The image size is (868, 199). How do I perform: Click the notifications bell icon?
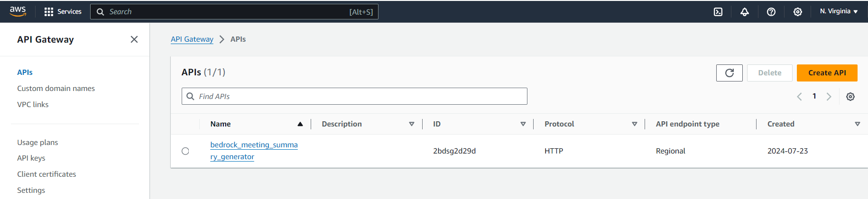tap(745, 12)
